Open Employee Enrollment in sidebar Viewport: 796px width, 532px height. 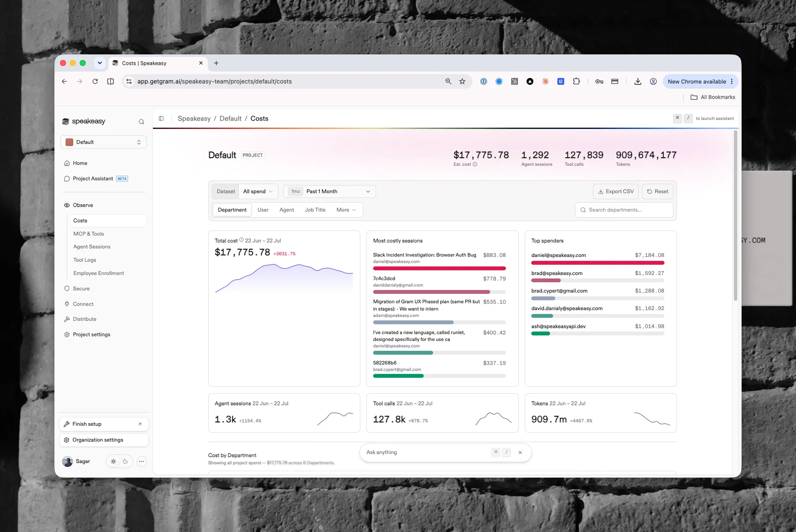[x=99, y=273]
